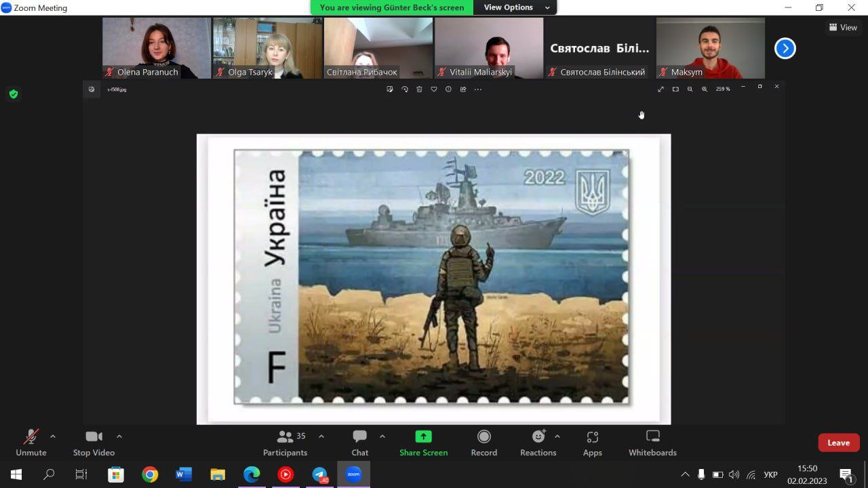
Task: Select Vitalii Maliarskyi video thumbnail
Action: pyautogui.click(x=489, y=48)
